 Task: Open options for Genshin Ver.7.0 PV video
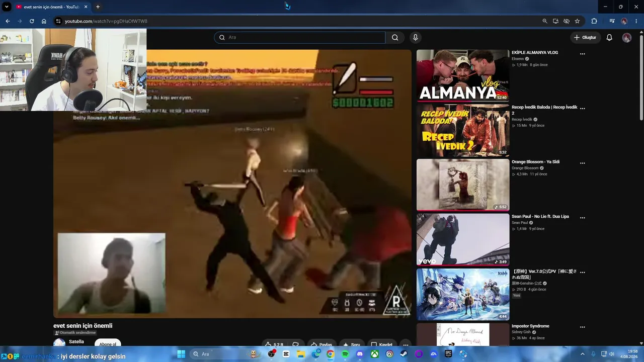point(583,272)
